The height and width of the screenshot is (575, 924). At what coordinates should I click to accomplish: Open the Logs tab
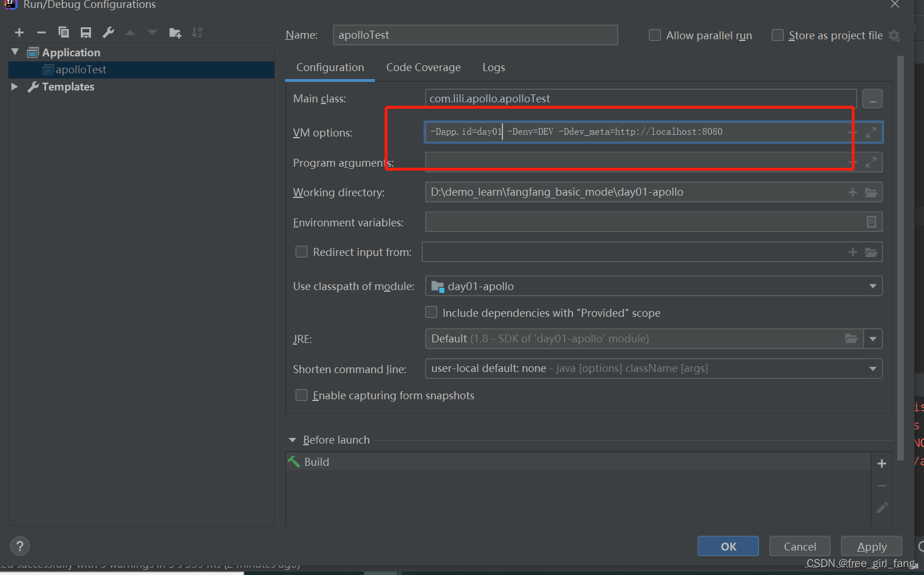click(493, 67)
